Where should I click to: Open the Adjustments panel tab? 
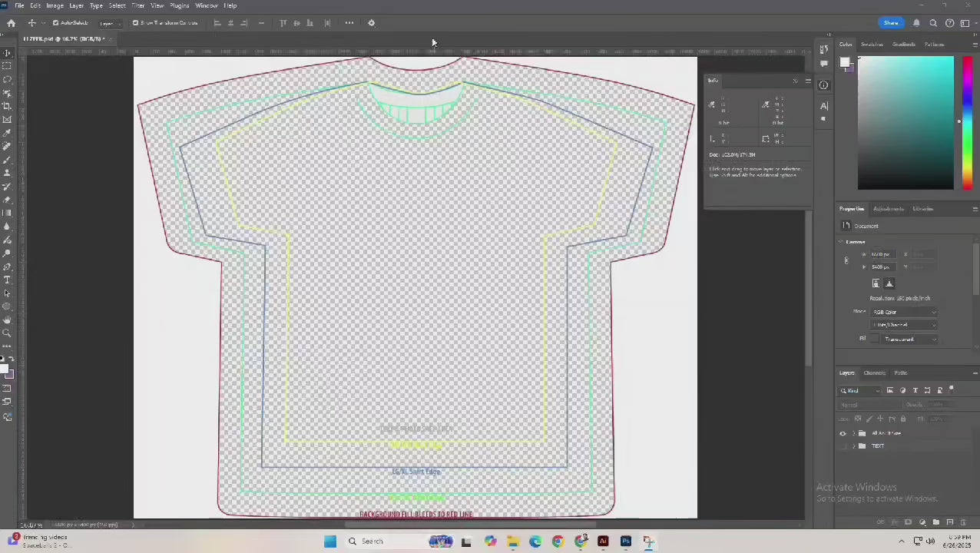tap(888, 209)
